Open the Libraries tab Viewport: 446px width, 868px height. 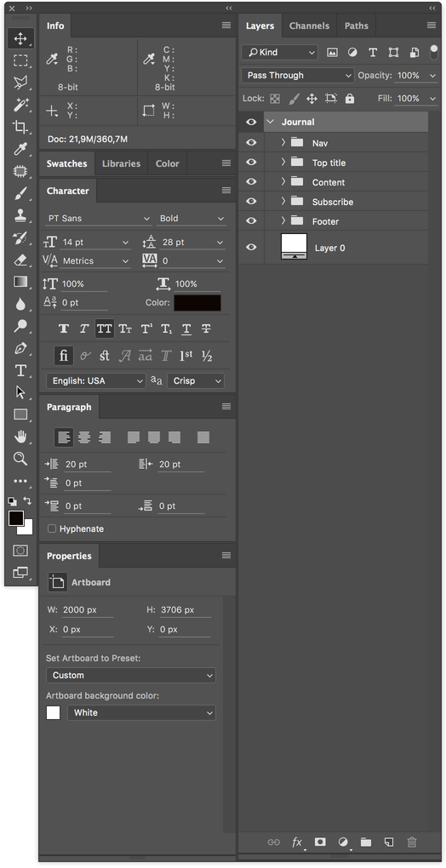coord(121,164)
